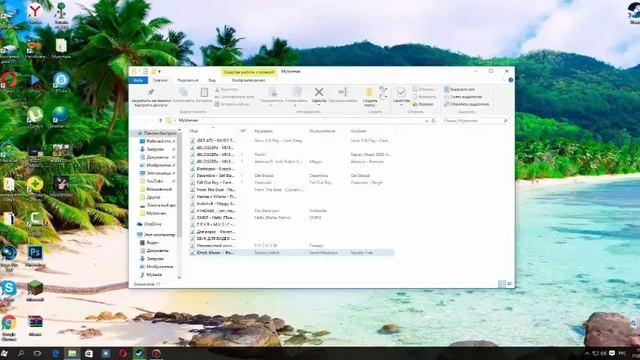
Task: Switch to large icons view in status bar
Action: pos(509,284)
